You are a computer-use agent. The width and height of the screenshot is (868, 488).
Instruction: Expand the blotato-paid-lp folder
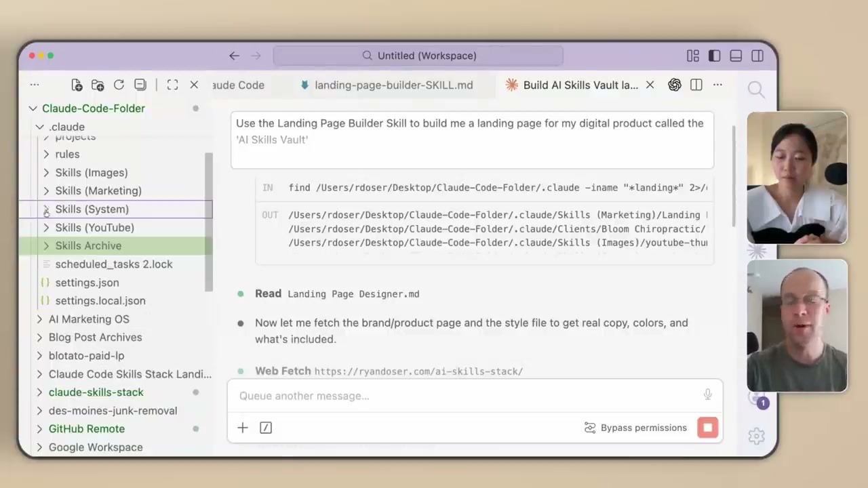(39, 356)
